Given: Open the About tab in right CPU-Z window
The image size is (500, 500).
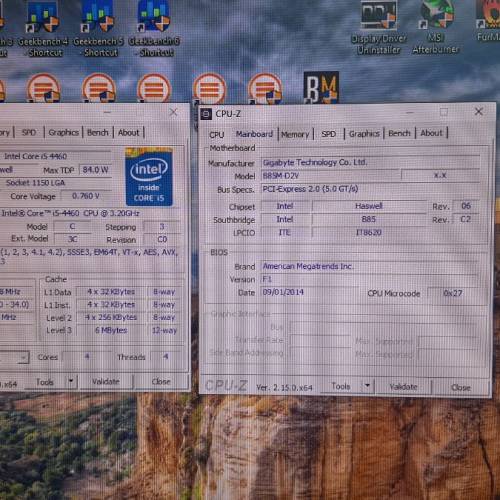Looking at the screenshot, I should point(431,133).
